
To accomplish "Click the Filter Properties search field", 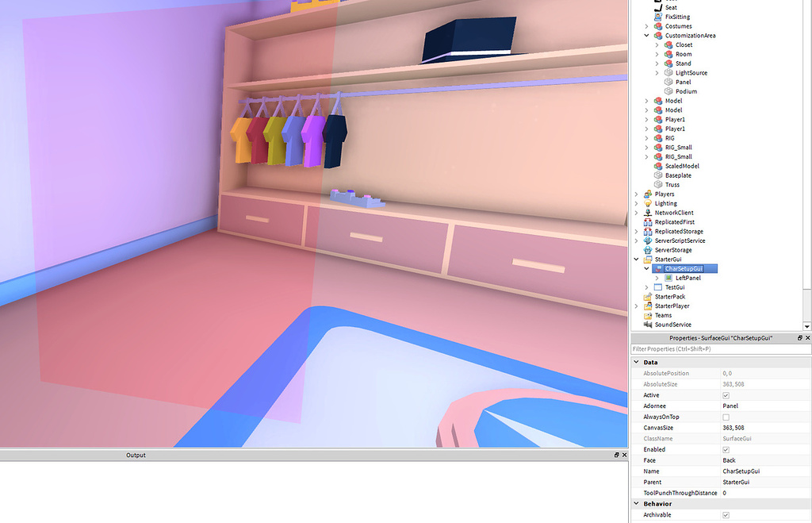I will (721, 349).
